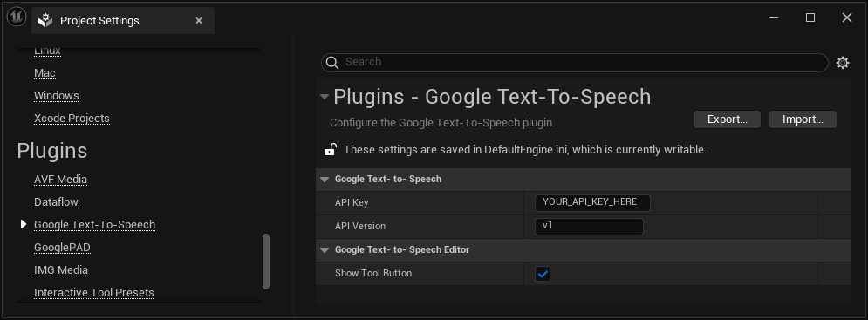Screen dimensions: 868x320
Task: Collapse the Plugins - Google Text-To-Speech header arrow
Action: (x=325, y=96)
